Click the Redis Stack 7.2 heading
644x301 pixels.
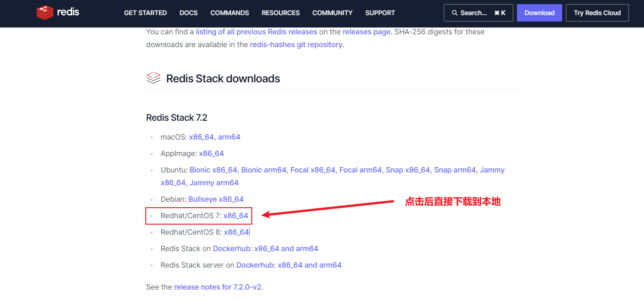[177, 118]
